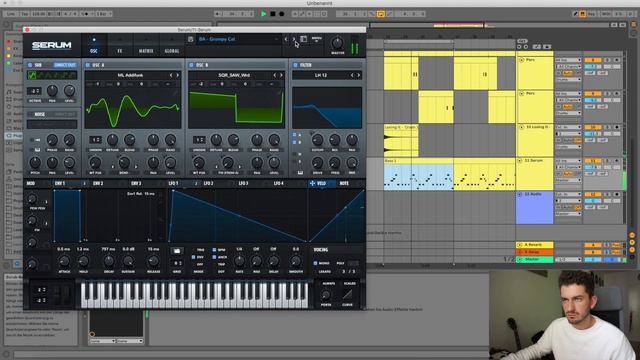The image size is (640, 360).
Task: Click the OSC A WT POS knob
Action: coord(95,163)
